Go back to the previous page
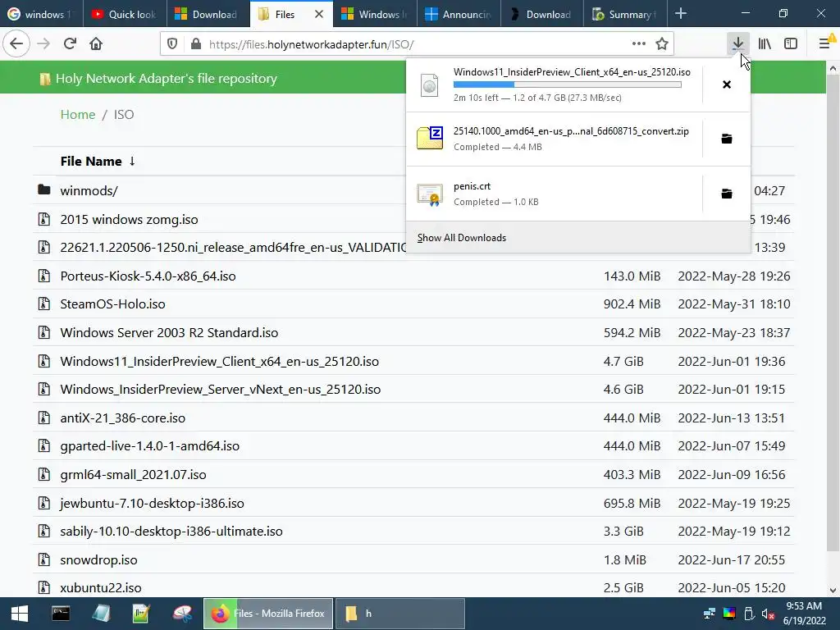This screenshot has height=630, width=840. (x=16, y=43)
